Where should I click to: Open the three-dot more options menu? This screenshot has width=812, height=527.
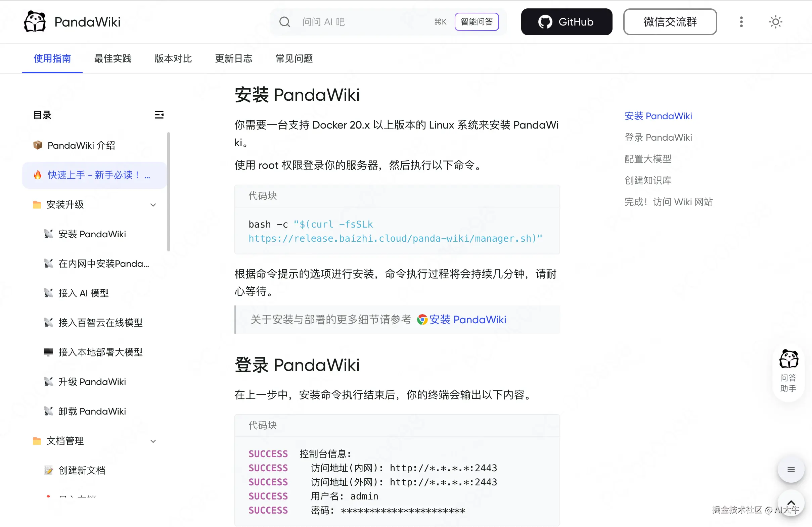[741, 22]
